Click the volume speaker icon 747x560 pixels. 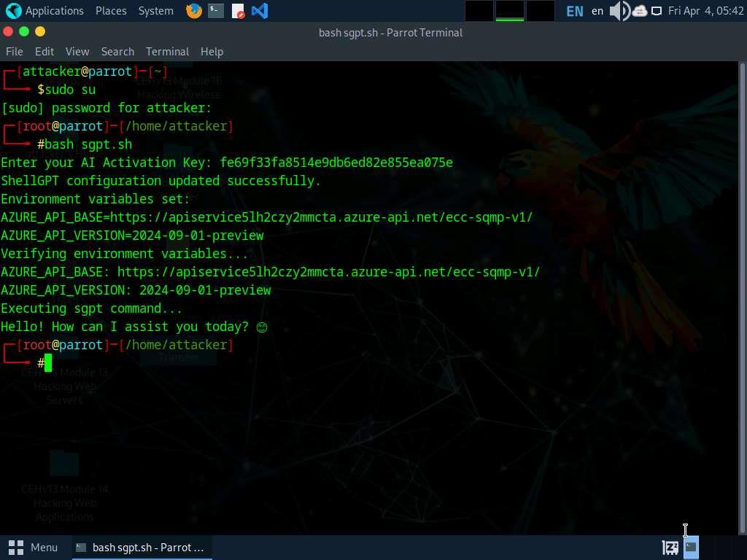619,11
